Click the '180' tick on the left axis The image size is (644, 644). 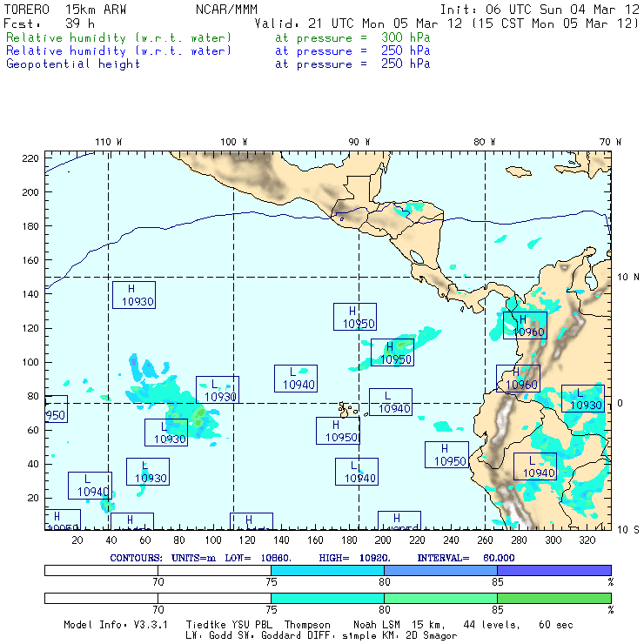pos(30,226)
